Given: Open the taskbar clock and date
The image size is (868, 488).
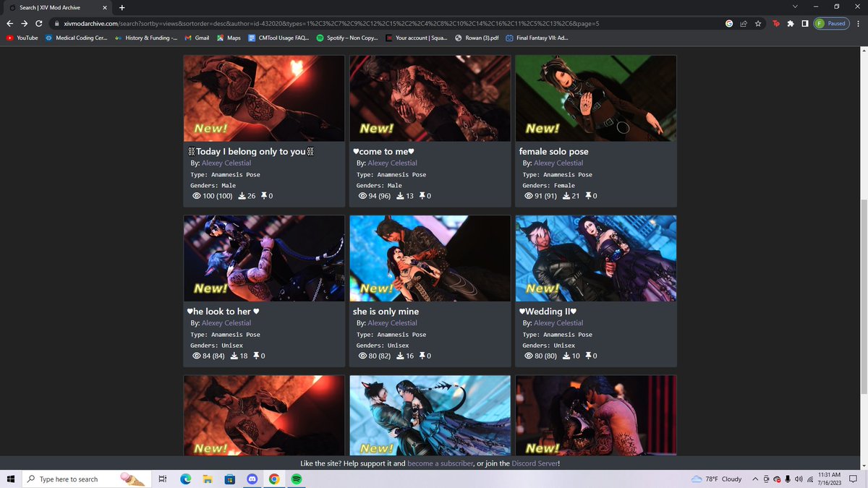Looking at the screenshot, I should (x=829, y=479).
